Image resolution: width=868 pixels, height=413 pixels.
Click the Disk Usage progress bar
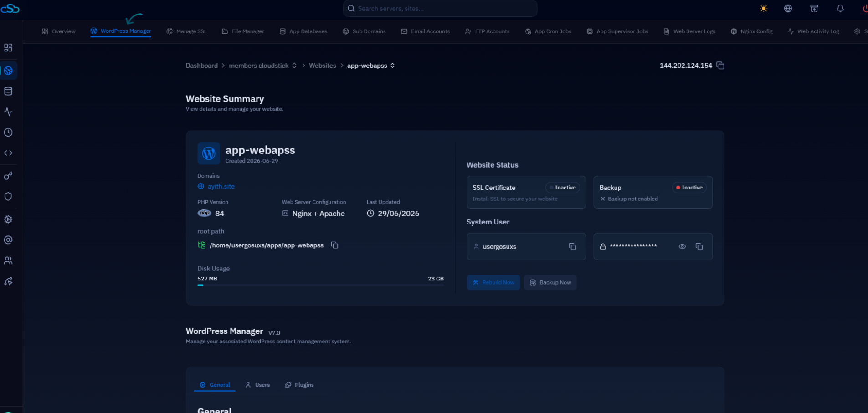[321, 285]
